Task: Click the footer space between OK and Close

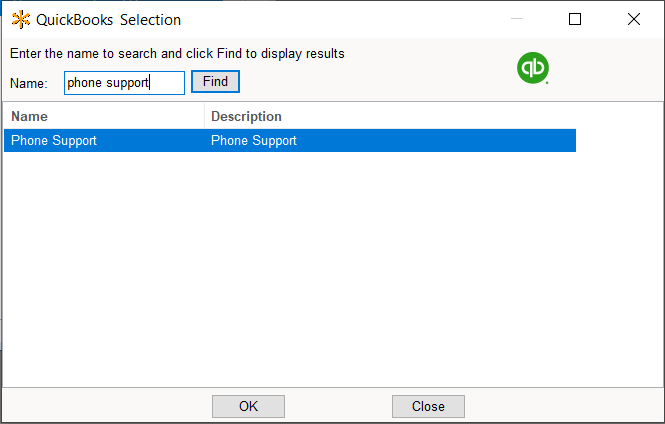Action: tap(338, 406)
